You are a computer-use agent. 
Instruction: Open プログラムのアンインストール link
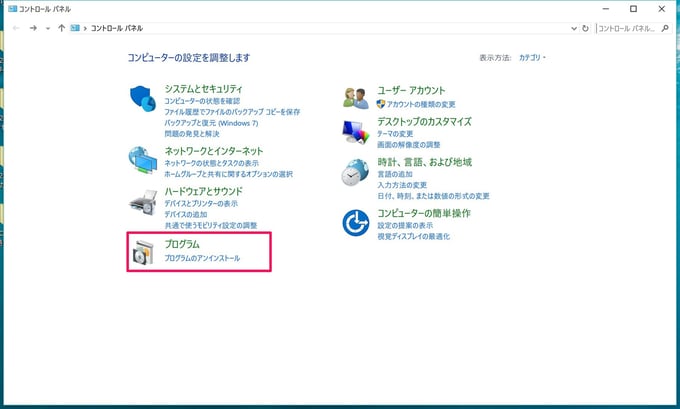coord(202,258)
